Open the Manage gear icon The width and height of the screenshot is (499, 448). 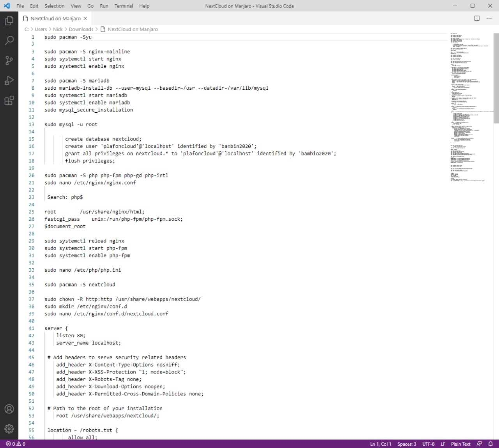point(9,429)
